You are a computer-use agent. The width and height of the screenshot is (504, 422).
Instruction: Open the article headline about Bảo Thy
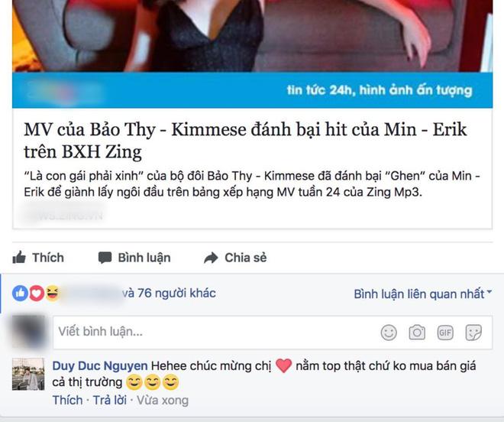(x=246, y=141)
